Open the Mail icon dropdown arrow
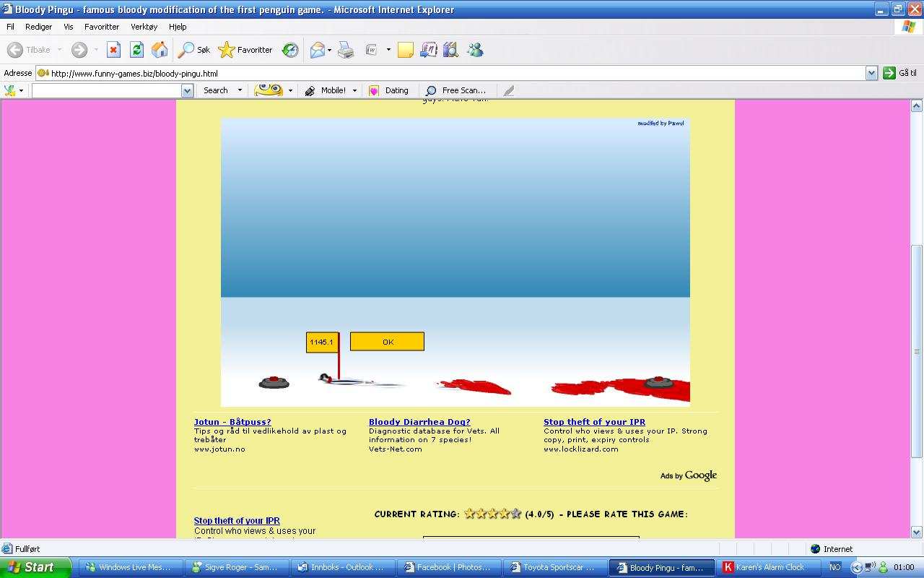 point(329,51)
